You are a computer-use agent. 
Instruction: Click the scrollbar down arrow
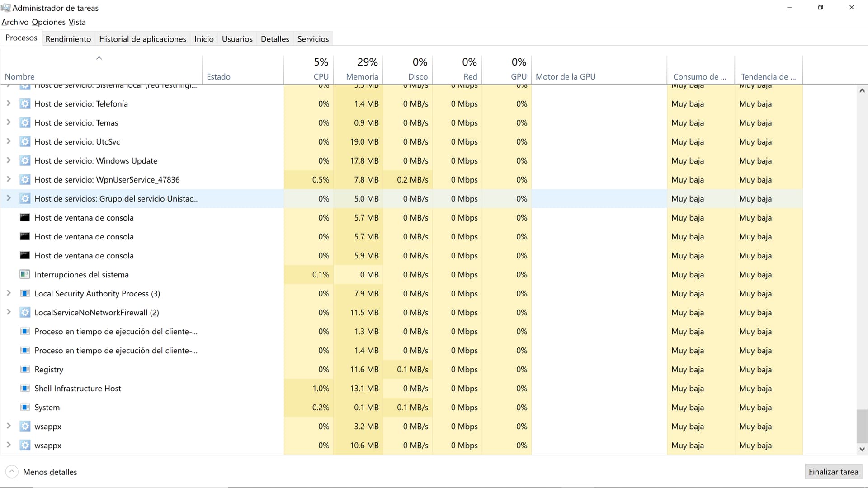coord(862,449)
